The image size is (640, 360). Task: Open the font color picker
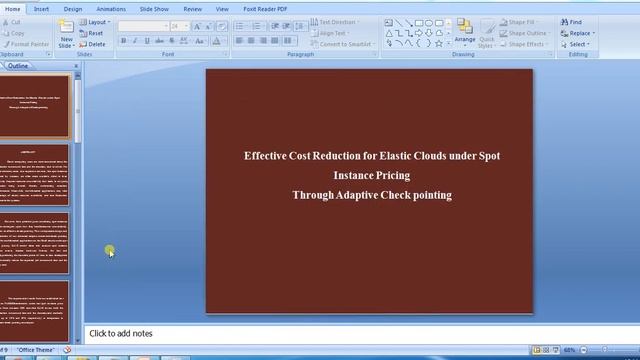click(x=218, y=41)
